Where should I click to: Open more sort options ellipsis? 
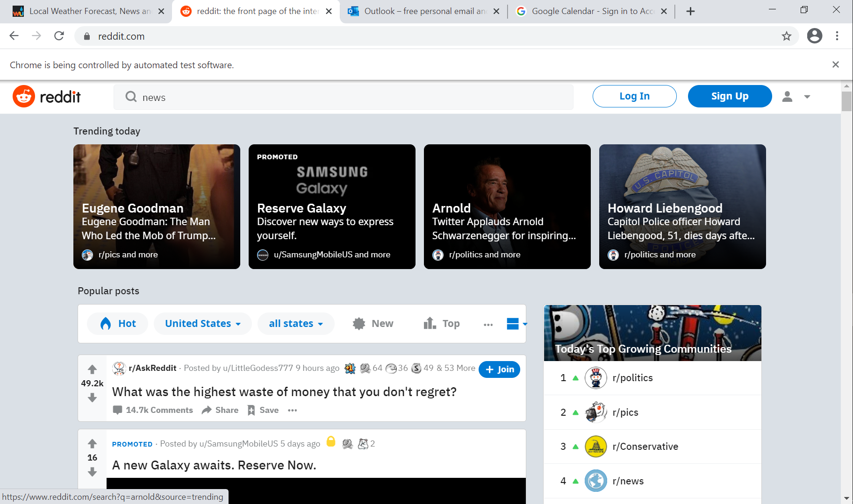click(488, 324)
